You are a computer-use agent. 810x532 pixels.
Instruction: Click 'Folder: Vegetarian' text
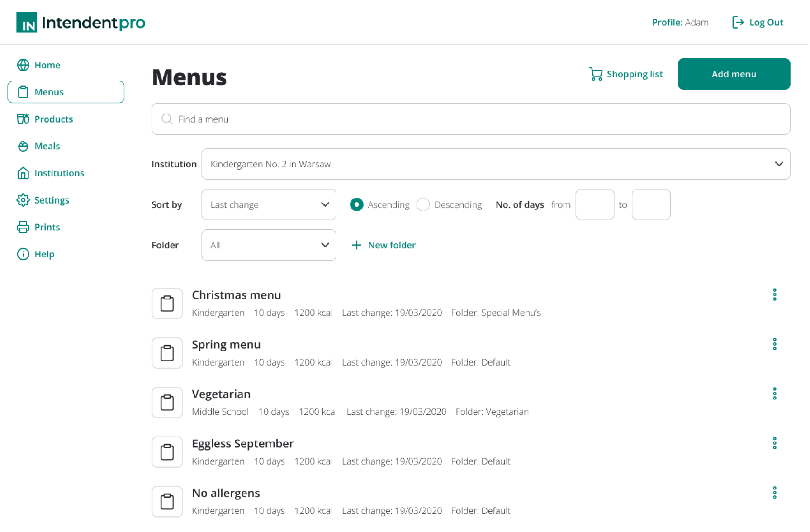(x=492, y=412)
